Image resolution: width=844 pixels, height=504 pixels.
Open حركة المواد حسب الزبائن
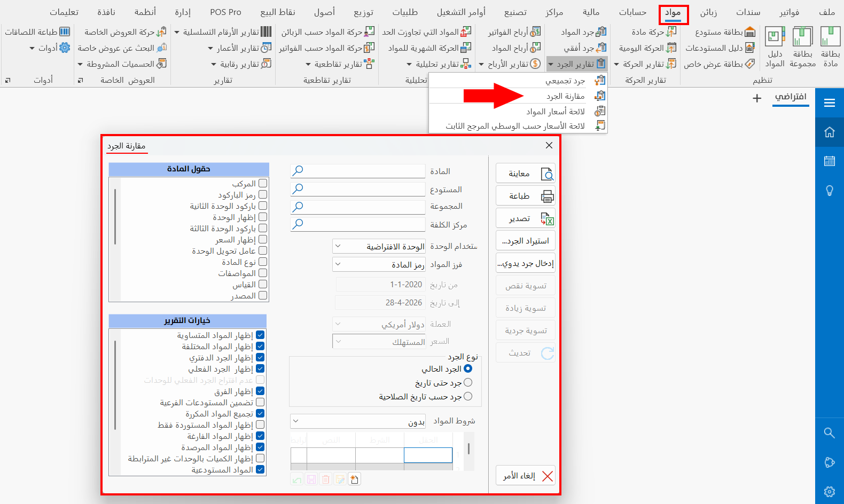[x=327, y=32]
